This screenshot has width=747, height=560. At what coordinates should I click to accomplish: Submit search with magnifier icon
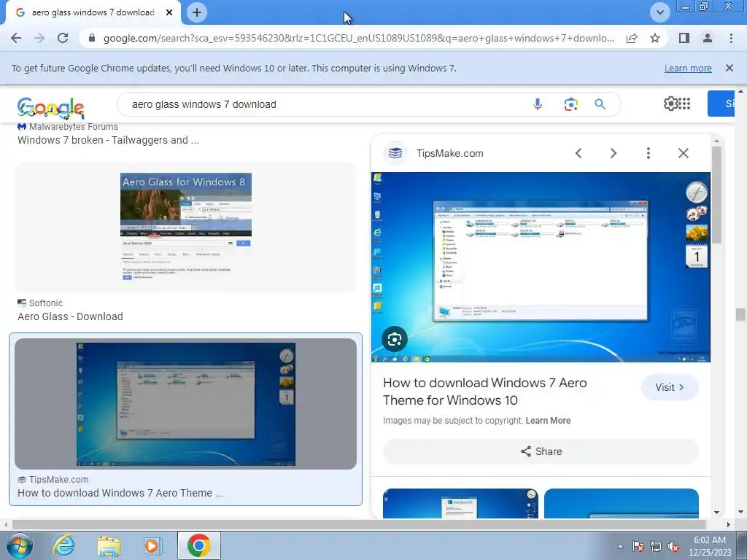pyautogui.click(x=600, y=104)
